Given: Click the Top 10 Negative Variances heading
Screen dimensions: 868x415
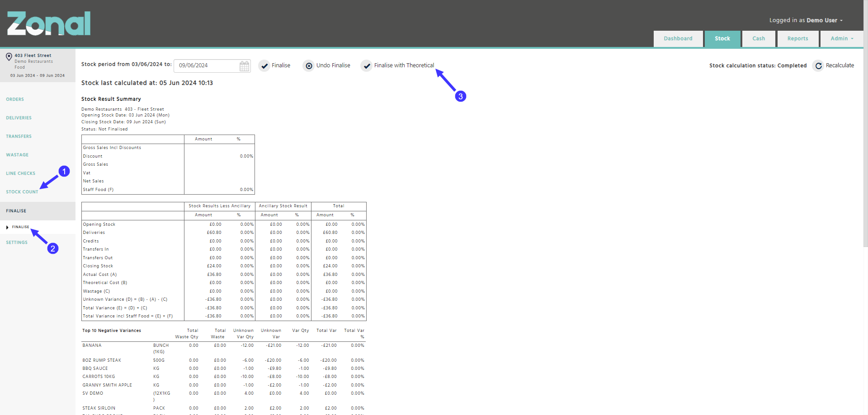Looking at the screenshot, I should point(112,331).
